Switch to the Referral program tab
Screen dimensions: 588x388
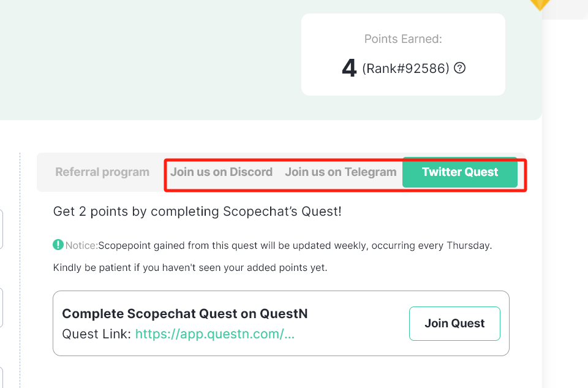(x=102, y=172)
